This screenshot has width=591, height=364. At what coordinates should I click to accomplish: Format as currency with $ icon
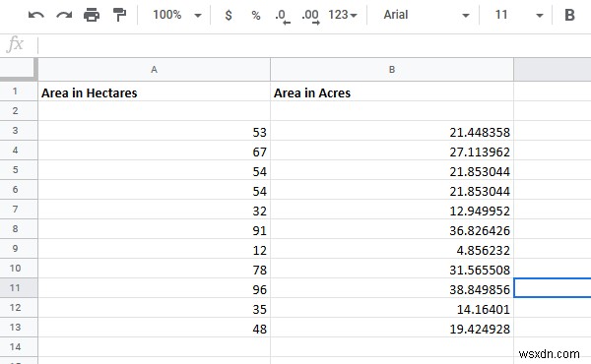coord(229,15)
